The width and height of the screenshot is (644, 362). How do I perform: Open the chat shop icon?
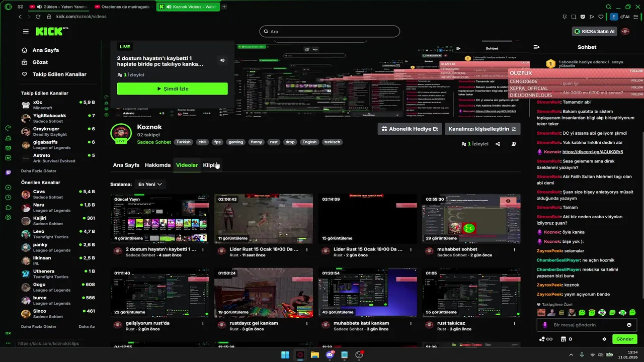coord(562,339)
